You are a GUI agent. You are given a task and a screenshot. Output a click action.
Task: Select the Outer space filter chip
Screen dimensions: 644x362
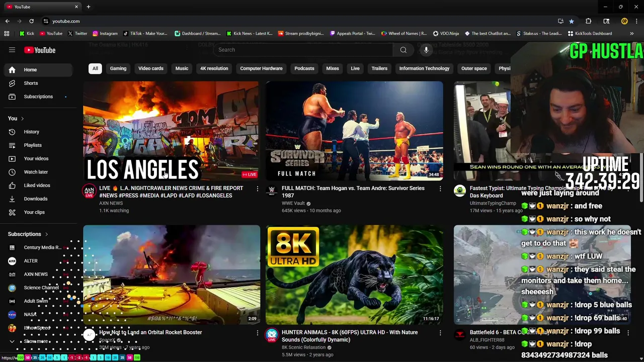(x=474, y=68)
